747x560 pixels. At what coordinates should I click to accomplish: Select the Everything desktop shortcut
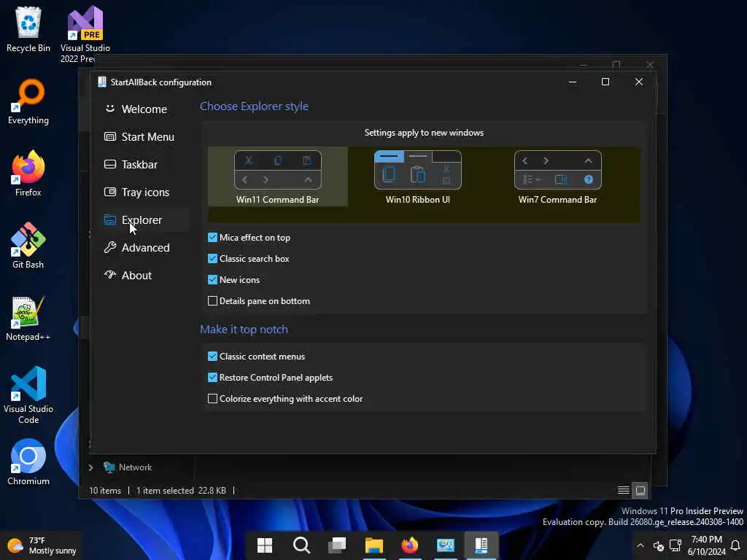point(28,102)
